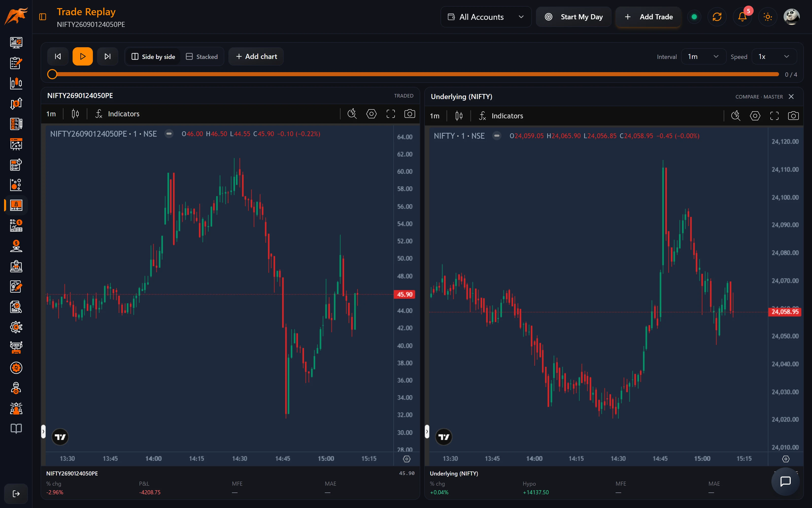Toggle light theme sun icon

pyautogui.click(x=768, y=17)
